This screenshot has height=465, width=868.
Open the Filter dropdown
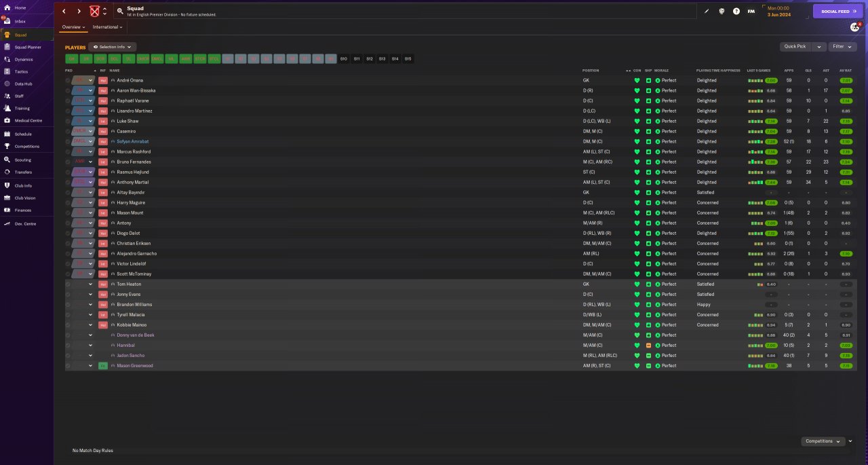(842, 47)
